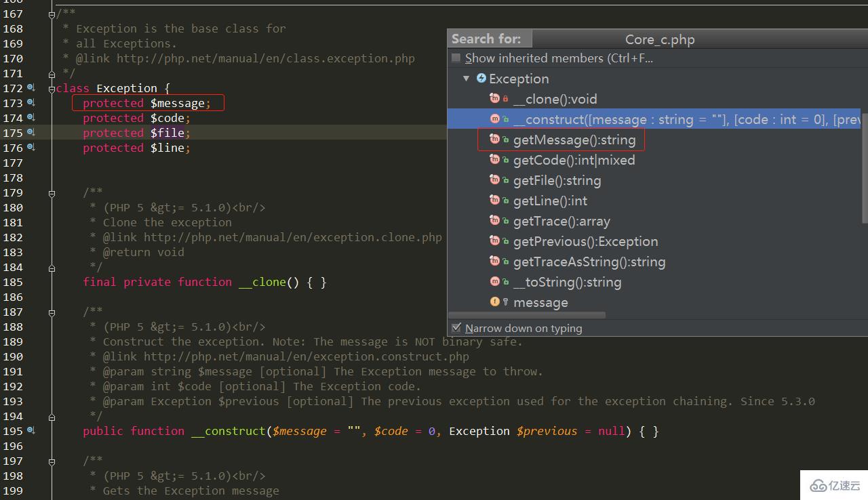
Task: Fold the doc comment starting at line 187
Action: click(x=52, y=312)
